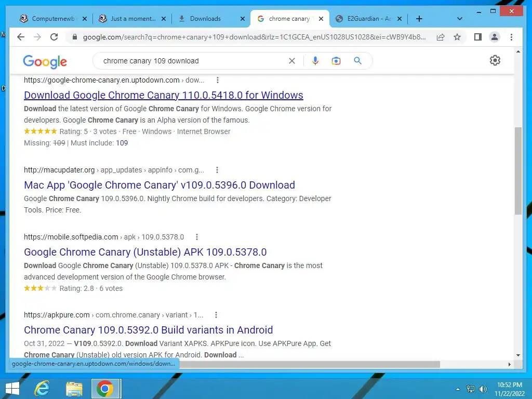Open more options for macupdater result
The image size is (532, 399).
(217, 170)
